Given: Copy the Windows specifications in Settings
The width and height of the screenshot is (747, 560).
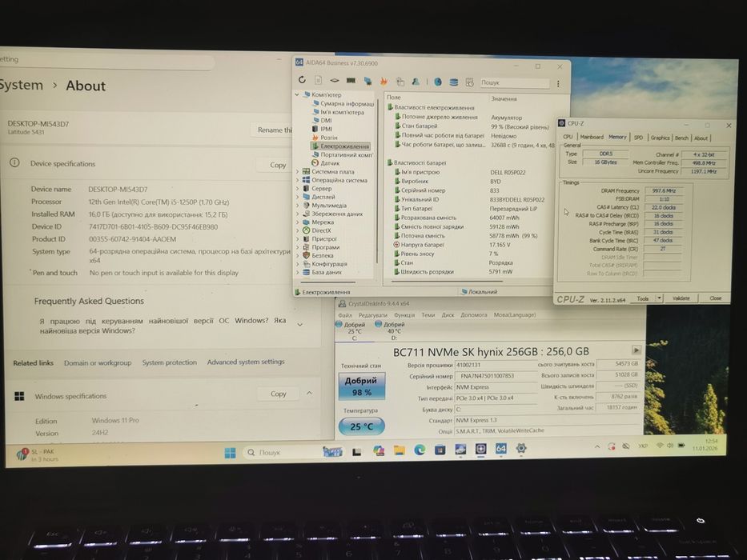Looking at the screenshot, I should tap(278, 394).
